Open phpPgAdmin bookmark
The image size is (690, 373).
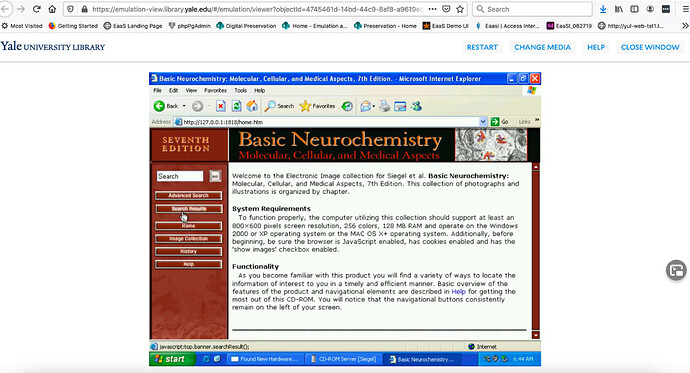pos(190,26)
